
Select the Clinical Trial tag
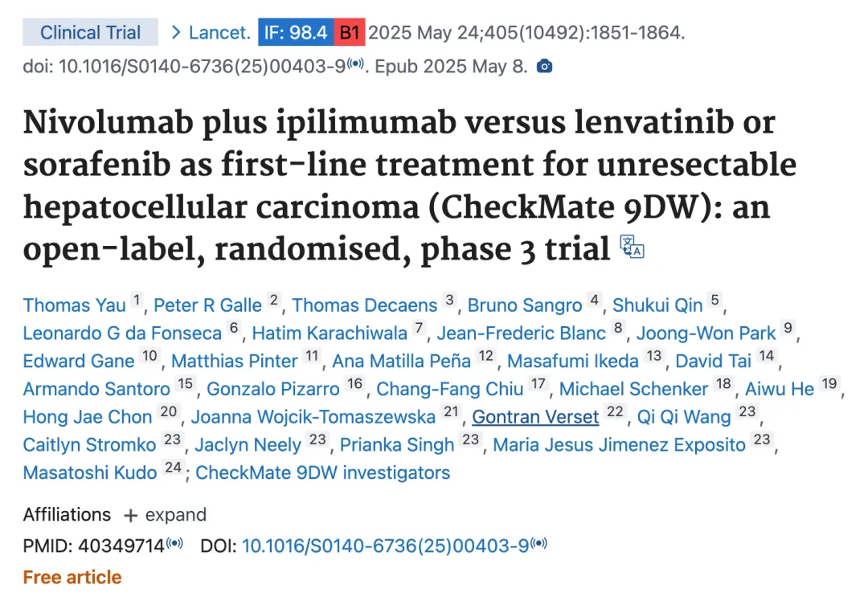click(90, 32)
